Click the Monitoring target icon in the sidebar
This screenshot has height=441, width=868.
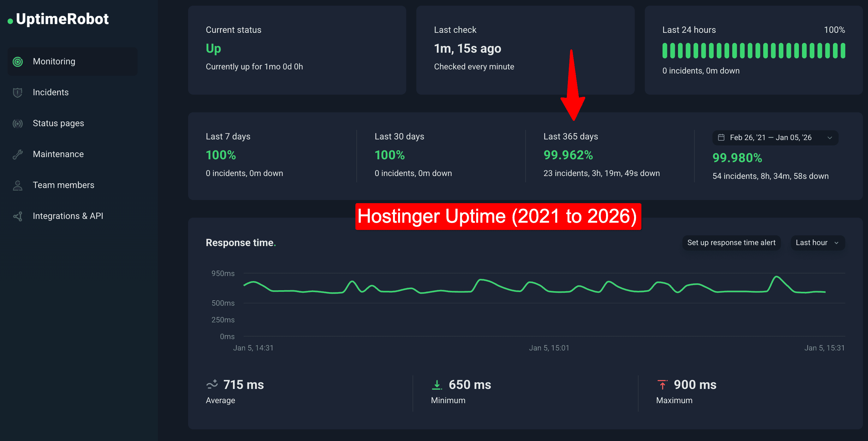[18, 62]
